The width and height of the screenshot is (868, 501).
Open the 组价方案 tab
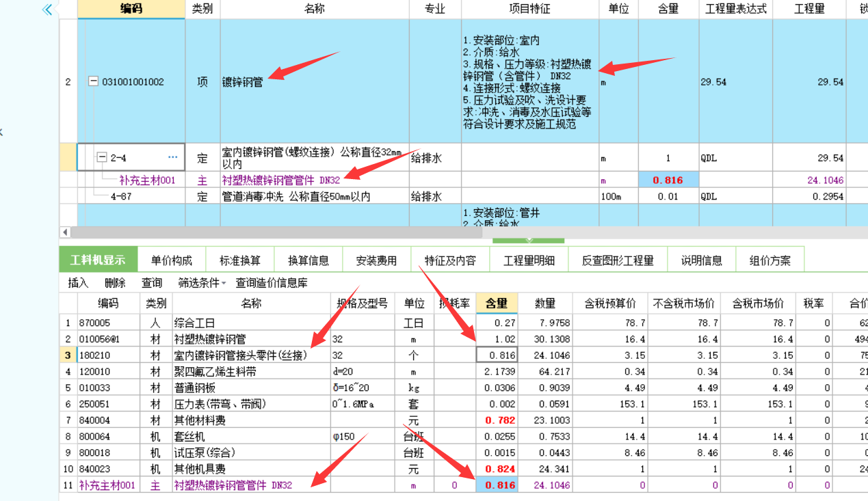pos(770,260)
